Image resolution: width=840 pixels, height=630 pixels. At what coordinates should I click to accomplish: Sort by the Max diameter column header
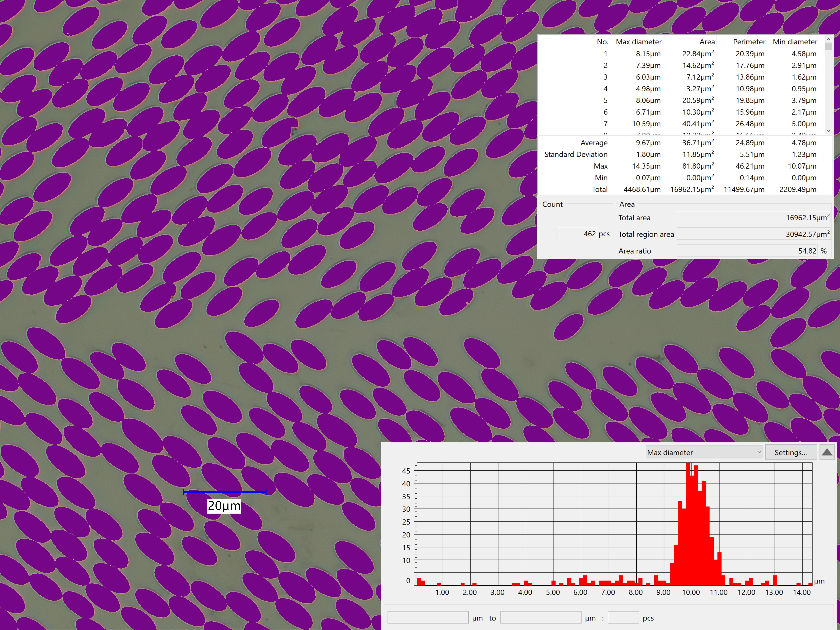click(x=638, y=42)
